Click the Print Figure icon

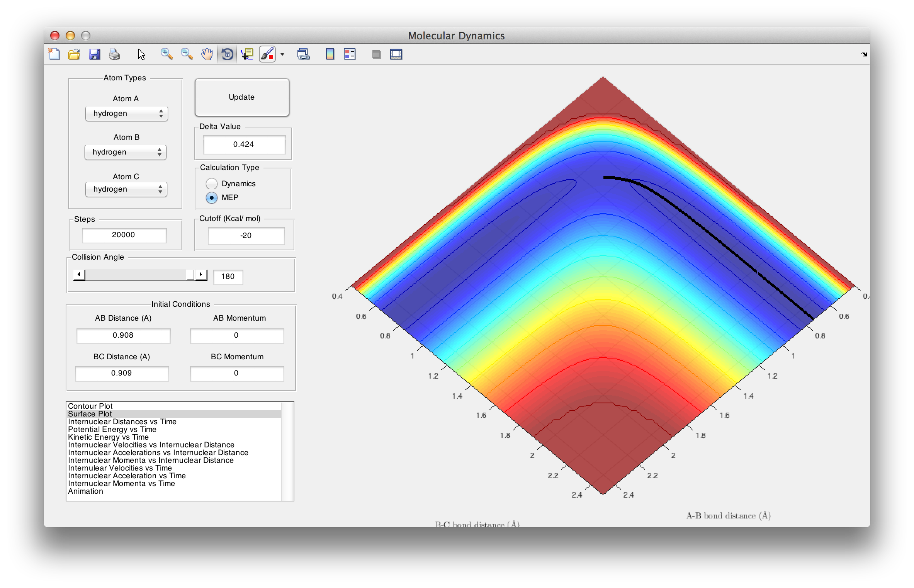point(114,54)
